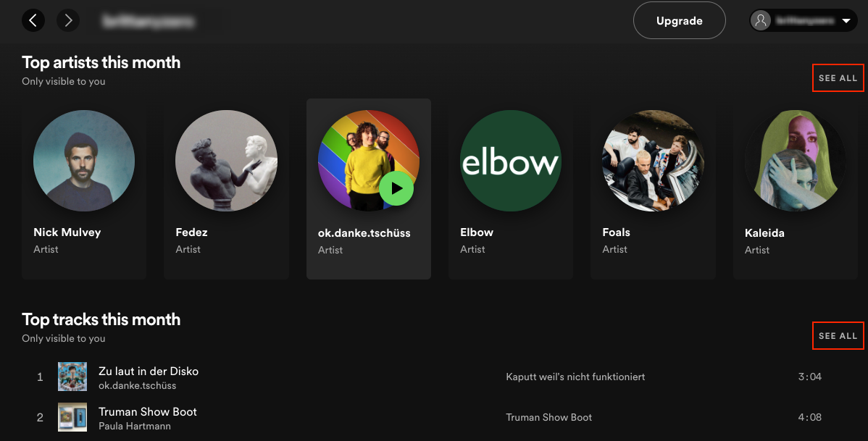Click the Elbow artist name
Screen dimensions: 868x441
tap(477, 232)
